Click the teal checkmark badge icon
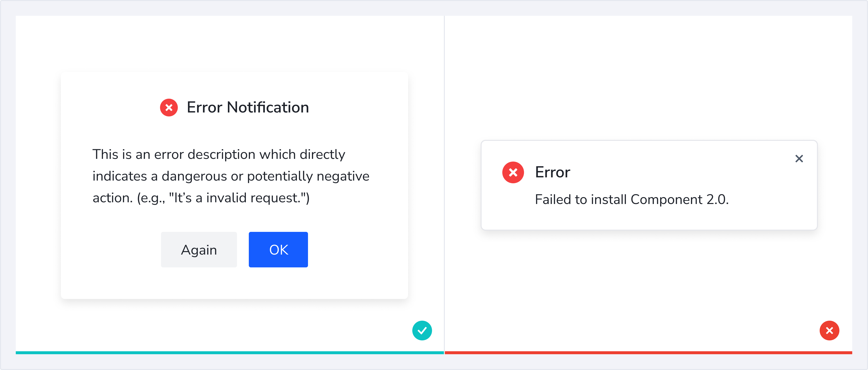Screen dimensions: 868x370 point(422,331)
